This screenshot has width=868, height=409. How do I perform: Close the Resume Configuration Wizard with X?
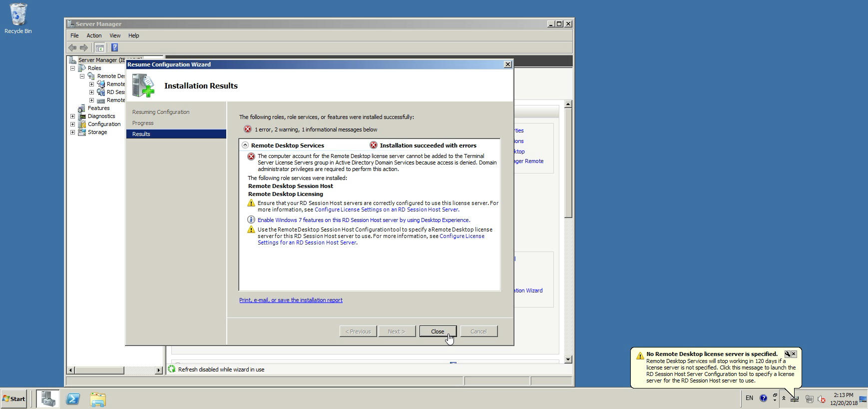point(508,64)
